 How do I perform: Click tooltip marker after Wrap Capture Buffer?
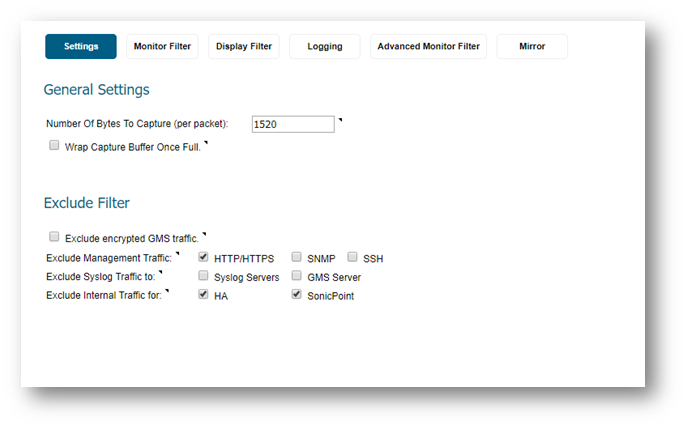[x=205, y=143]
